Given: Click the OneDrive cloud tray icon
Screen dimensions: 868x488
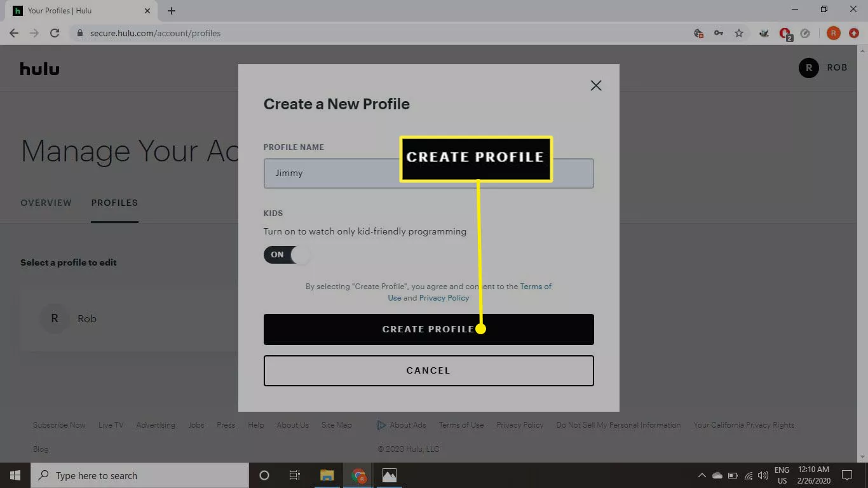Looking at the screenshot, I should tap(717, 475).
